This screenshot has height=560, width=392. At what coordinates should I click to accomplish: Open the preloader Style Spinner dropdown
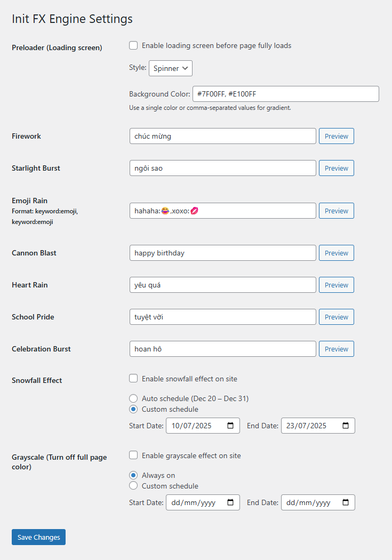tap(171, 68)
